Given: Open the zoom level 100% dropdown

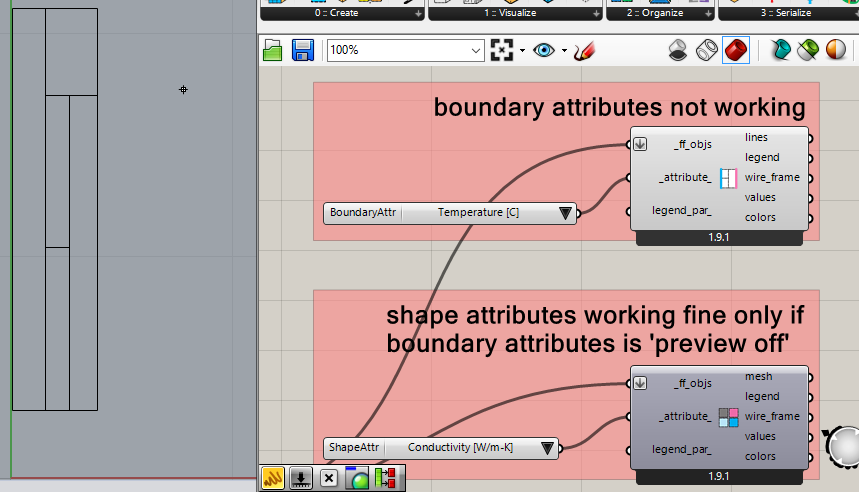Looking at the screenshot, I should pos(477,50).
